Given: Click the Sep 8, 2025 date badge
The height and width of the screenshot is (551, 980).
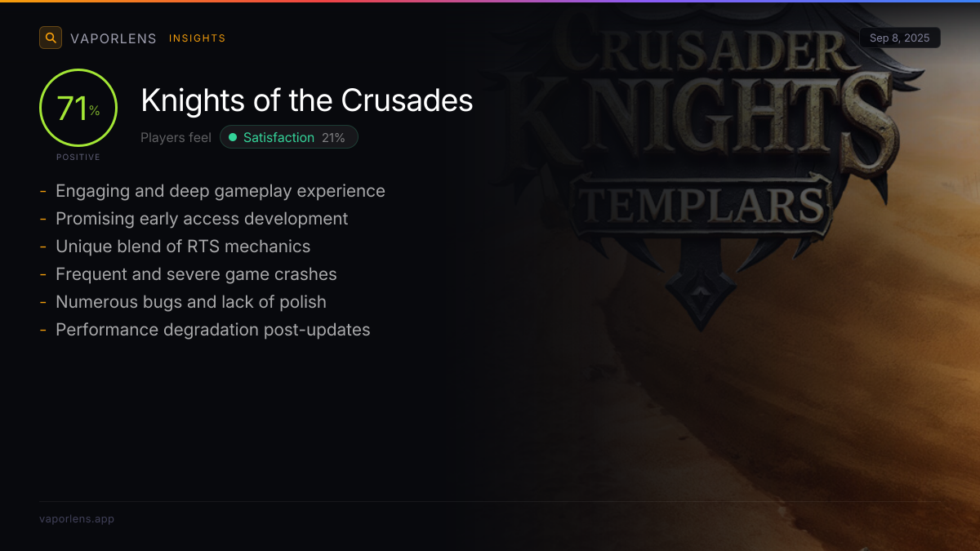Looking at the screenshot, I should pos(899,38).
